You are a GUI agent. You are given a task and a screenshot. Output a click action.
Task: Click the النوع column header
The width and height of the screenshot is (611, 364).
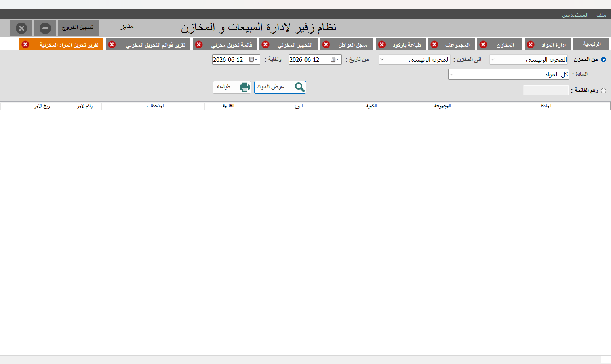[297, 106]
